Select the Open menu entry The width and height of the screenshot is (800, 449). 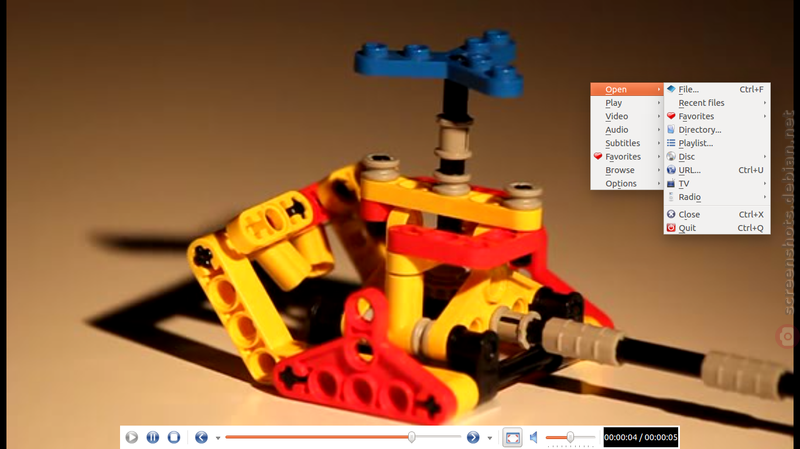coord(627,89)
